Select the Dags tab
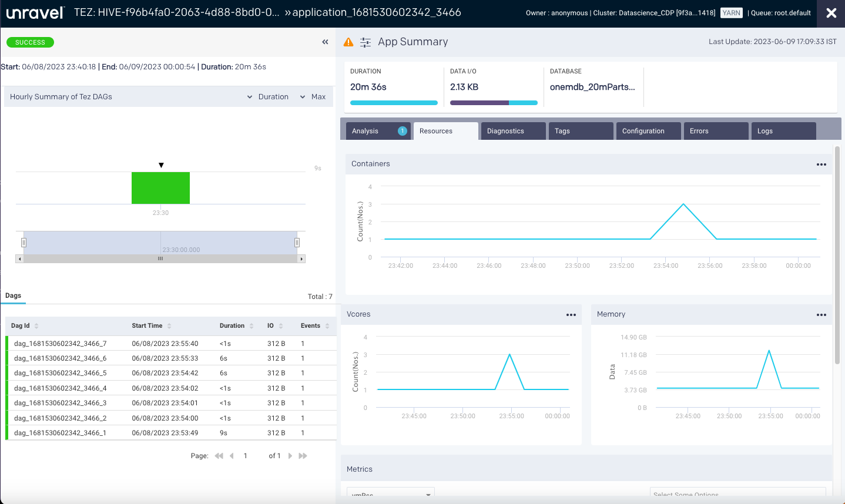 click(x=13, y=296)
